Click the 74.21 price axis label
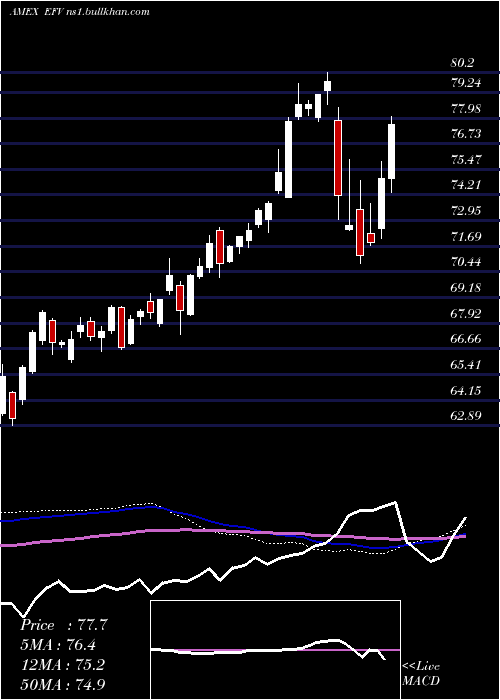This screenshot has height=700, width=500. [x=466, y=185]
